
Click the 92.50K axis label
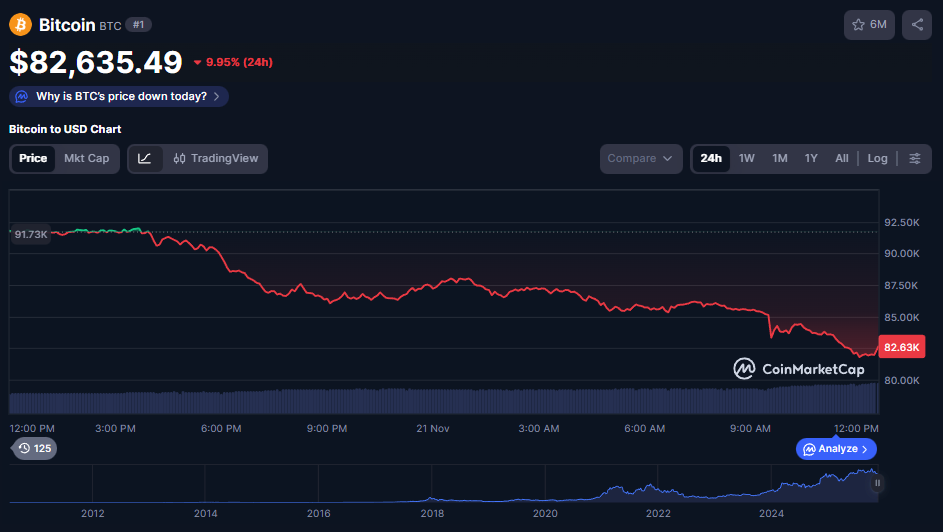point(902,222)
